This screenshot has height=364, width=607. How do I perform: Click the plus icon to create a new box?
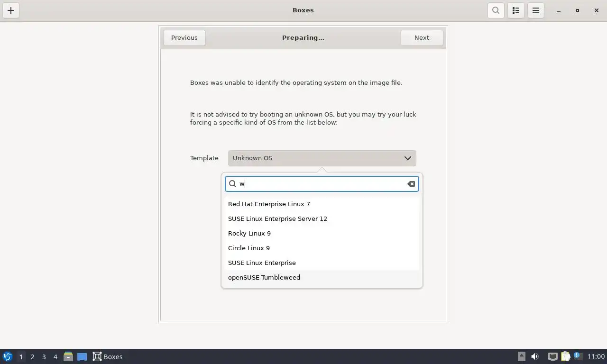click(x=11, y=10)
